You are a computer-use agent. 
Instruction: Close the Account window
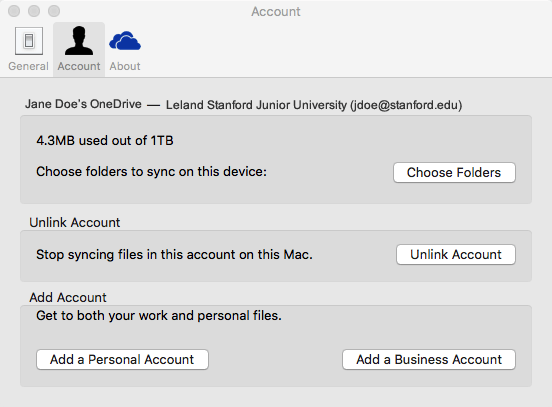pyautogui.click(x=14, y=11)
